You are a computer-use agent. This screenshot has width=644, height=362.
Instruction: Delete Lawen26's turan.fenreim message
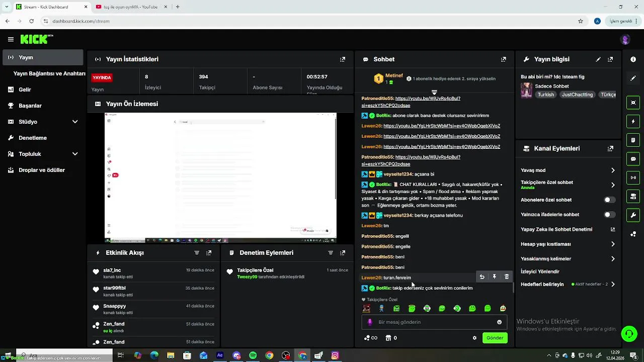coord(507,277)
